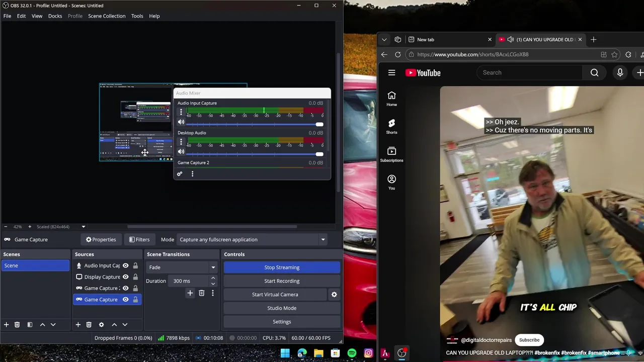Click Start Recording button

pyautogui.click(x=282, y=281)
